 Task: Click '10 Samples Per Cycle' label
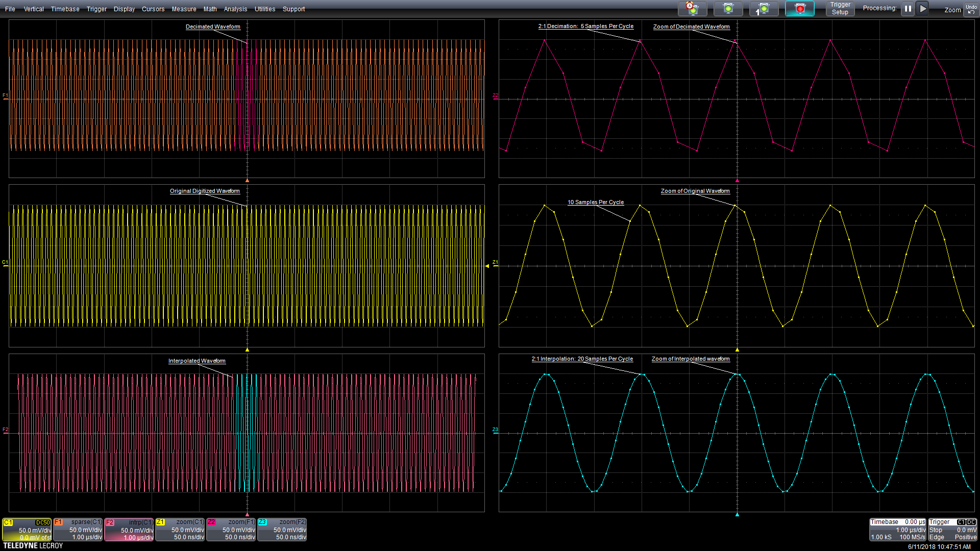[596, 202]
